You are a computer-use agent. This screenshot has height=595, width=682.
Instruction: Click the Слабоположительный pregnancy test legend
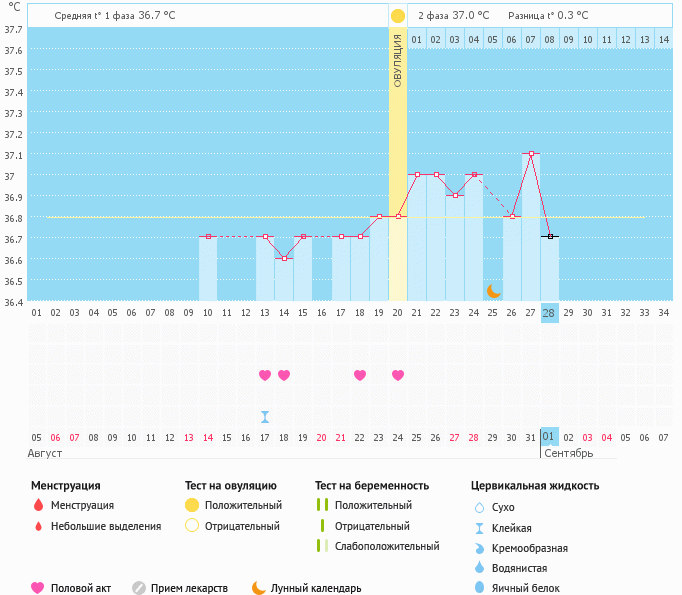tap(322, 546)
